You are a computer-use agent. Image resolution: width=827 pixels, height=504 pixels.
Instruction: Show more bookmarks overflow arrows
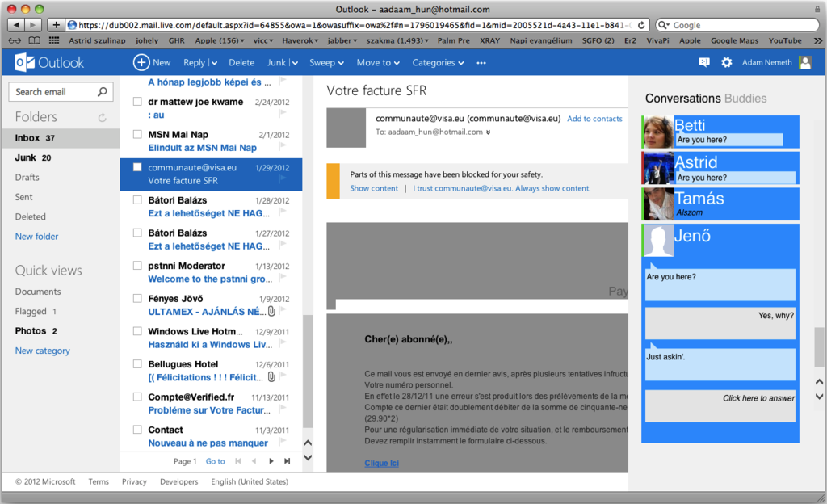coord(818,40)
